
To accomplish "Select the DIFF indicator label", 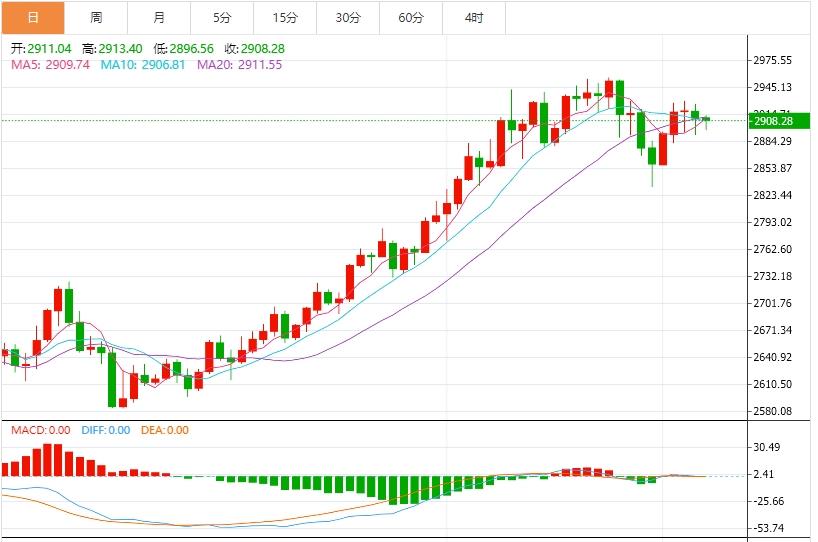I will click(104, 430).
